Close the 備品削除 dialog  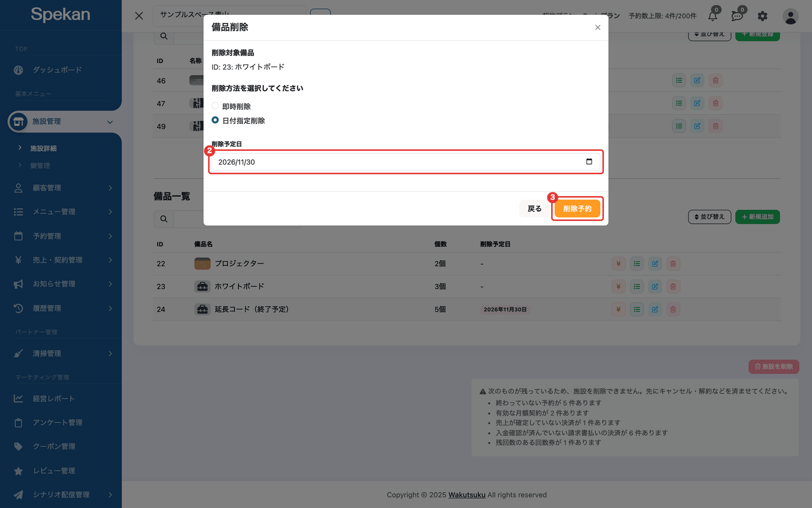pyautogui.click(x=598, y=27)
